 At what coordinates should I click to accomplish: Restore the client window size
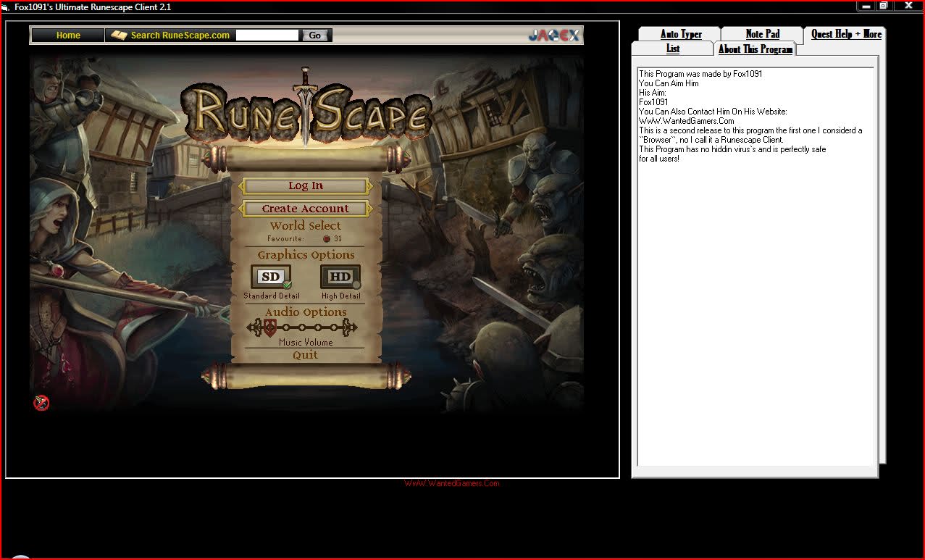(x=884, y=6)
